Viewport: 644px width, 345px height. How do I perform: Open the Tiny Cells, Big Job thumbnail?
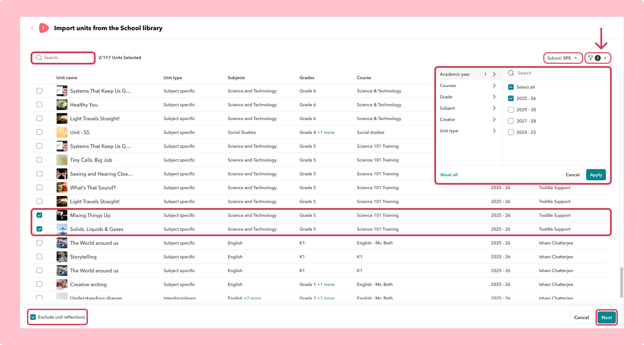62,160
